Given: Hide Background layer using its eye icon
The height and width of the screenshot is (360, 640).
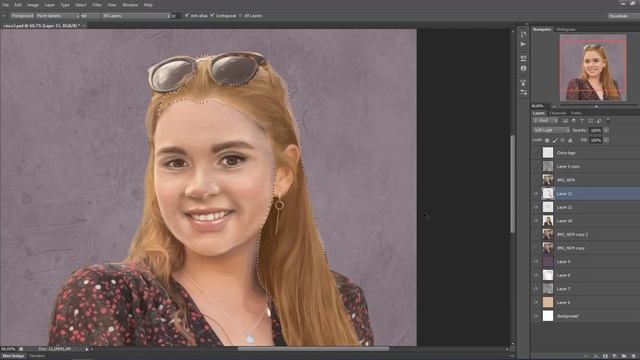Looking at the screenshot, I should 536,316.
